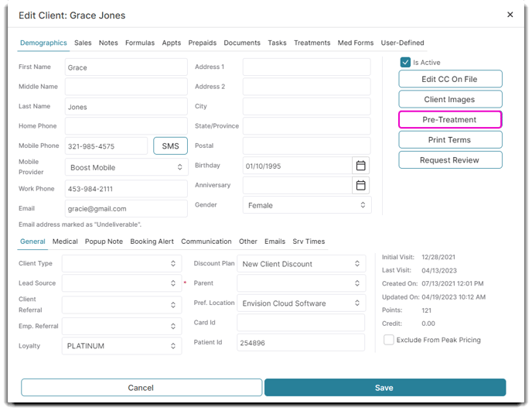The image size is (532, 418).
Task: Click the Patient Id field
Action: 301,342
